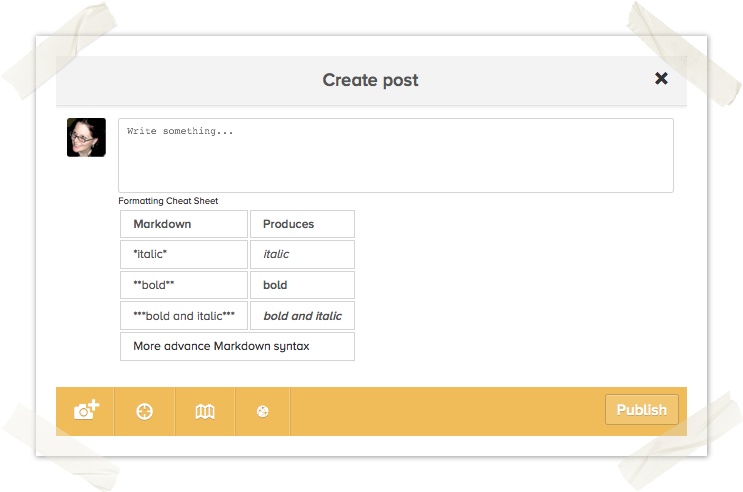Click the bold rendered output cell

301,285
